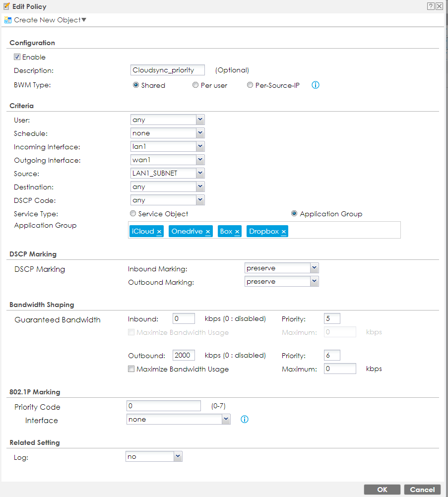Toggle the Enable checkbox

[x=17, y=57]
